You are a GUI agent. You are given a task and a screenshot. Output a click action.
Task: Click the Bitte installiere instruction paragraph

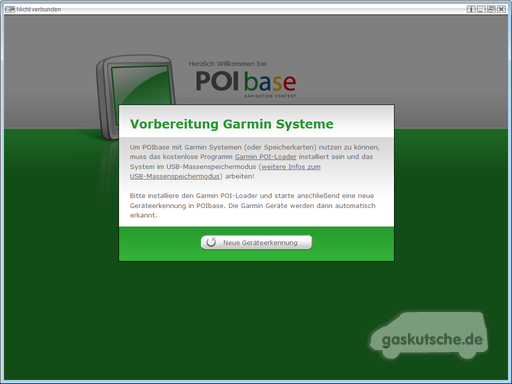coord(253,205)
